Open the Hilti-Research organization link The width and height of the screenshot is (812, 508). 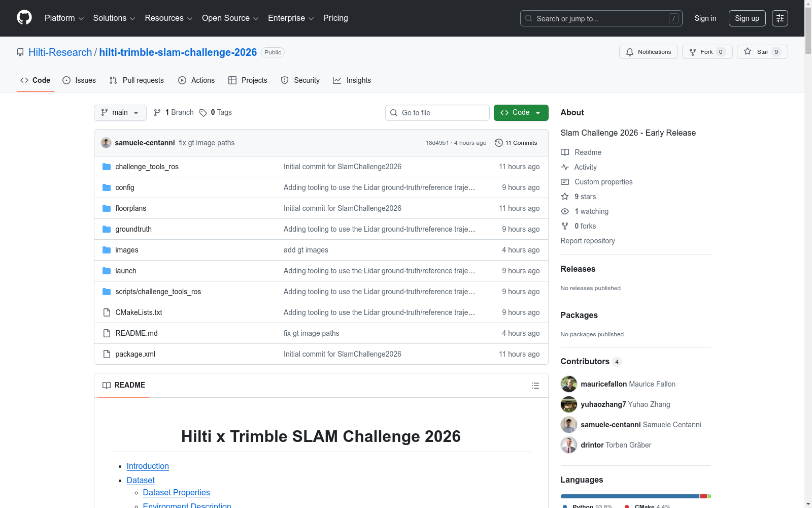point(60,52)
